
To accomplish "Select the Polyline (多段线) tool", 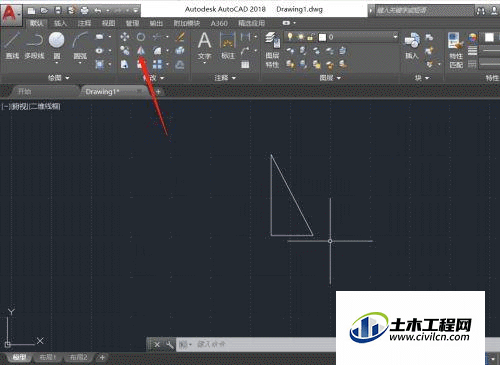I will 34,45.
